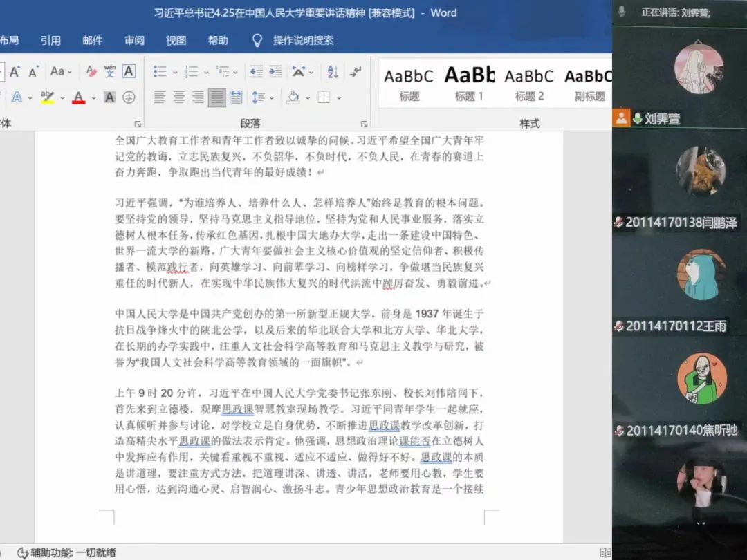The height and width of the screenshot is (560, 747).
Task: Click the Decrease Indent icon
Action: coord(256,71)
